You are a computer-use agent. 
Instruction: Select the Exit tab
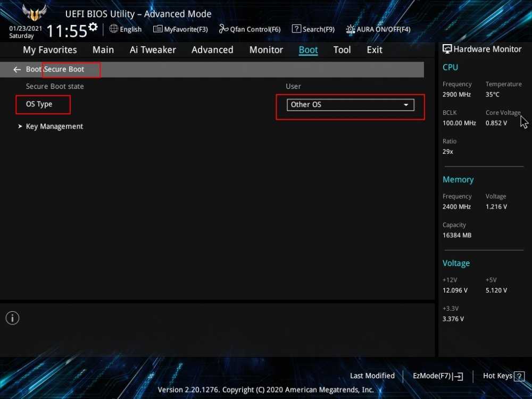click(x=375, y=50)
